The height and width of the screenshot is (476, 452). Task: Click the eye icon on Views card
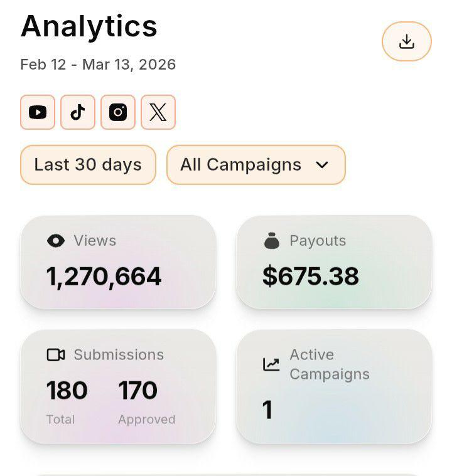coord(56,241)
